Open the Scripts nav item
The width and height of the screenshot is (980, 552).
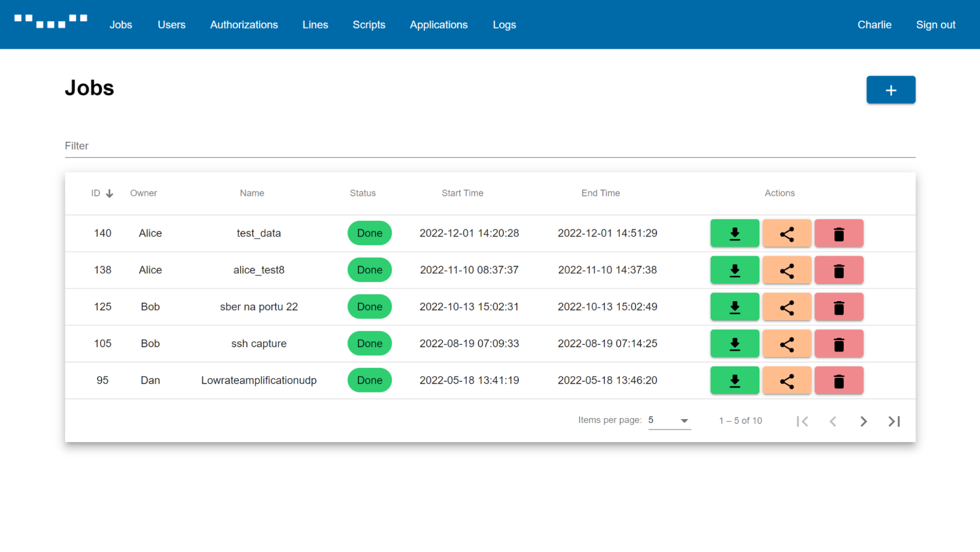(369, 25)
